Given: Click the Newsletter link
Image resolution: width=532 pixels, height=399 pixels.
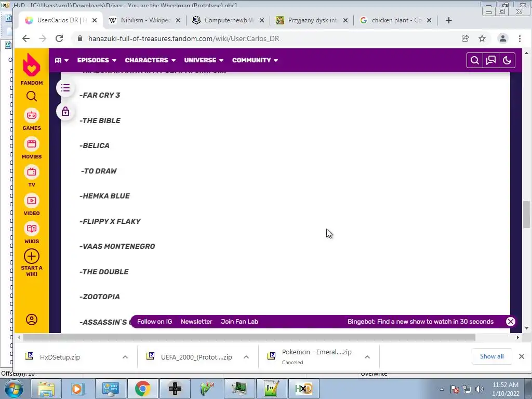Looking at the screenshot, I should 196,322.
